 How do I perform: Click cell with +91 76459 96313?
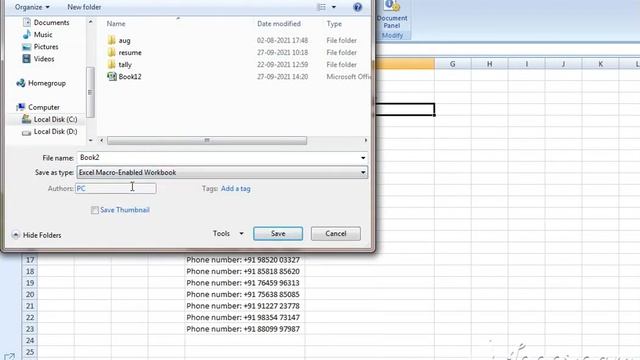pos(244,283)
